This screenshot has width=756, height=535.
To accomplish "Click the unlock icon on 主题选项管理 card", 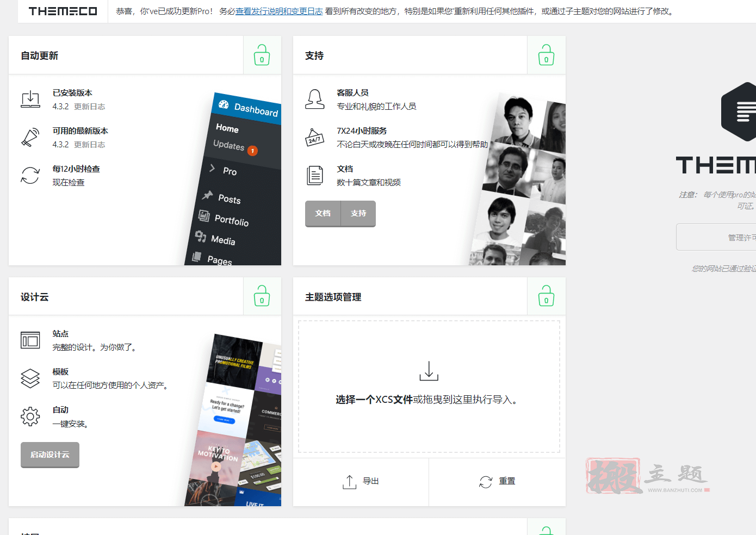I will (x=547, y=296).
